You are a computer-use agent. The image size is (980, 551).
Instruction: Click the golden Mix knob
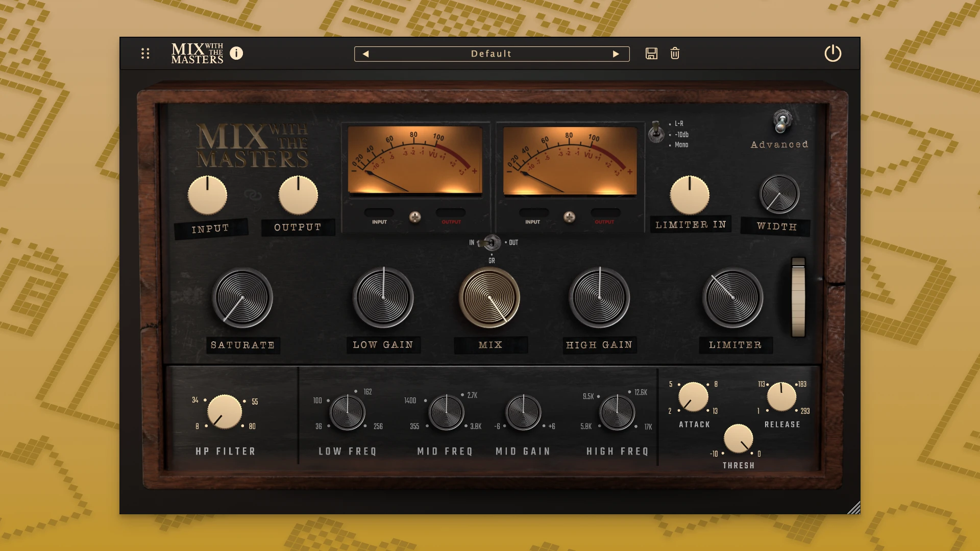point(491,298)
